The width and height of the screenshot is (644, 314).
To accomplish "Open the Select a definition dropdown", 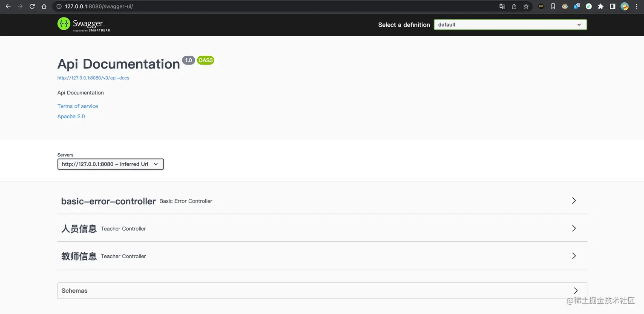I will click(x=510, y=25).
